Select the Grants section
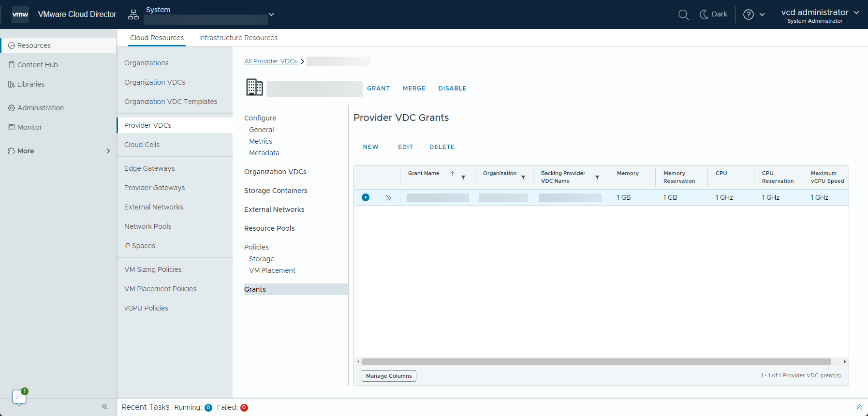This screenshot has width=868, height=416. (x=296, y=289)
